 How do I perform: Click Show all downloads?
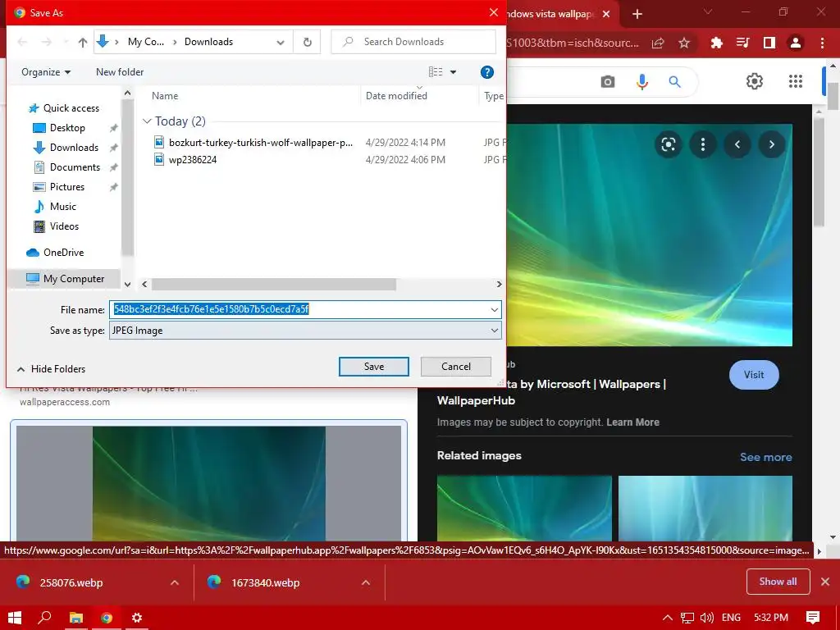click(x=778, y=582)
